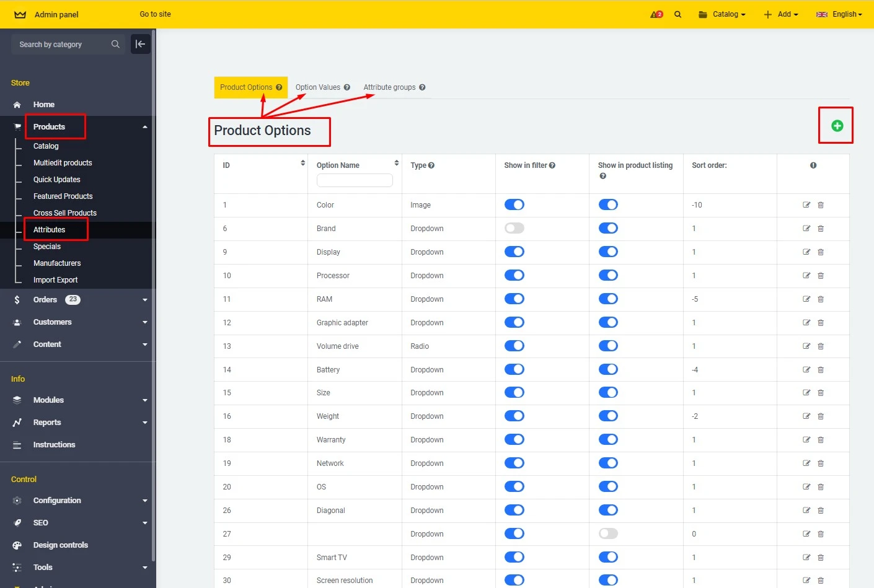Enable Show in product listing for option 27
This screenshot has width=874, height=588.
(x=608, y=533)
